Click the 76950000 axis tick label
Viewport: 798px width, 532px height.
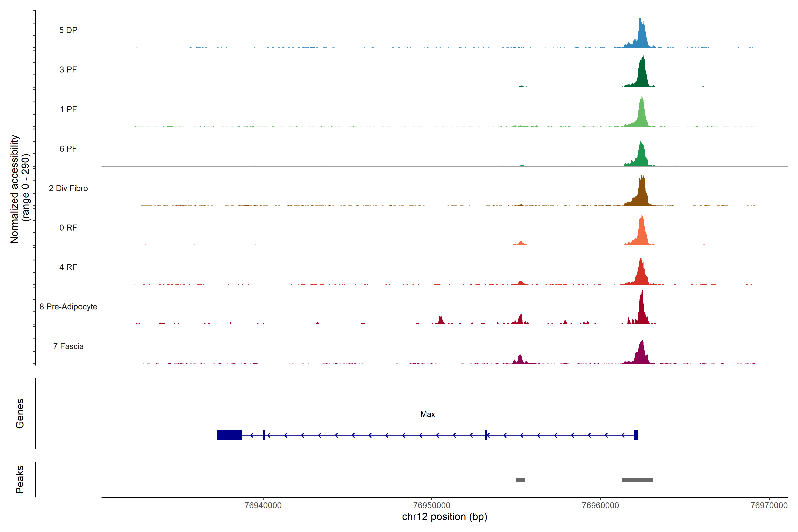pos(432,506)
